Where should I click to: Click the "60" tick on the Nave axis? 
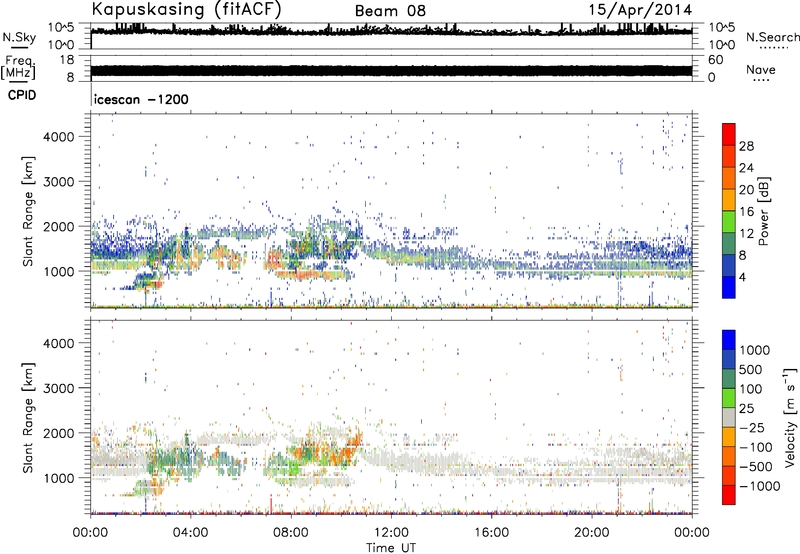pyautogui.click(x=715, y=60)
